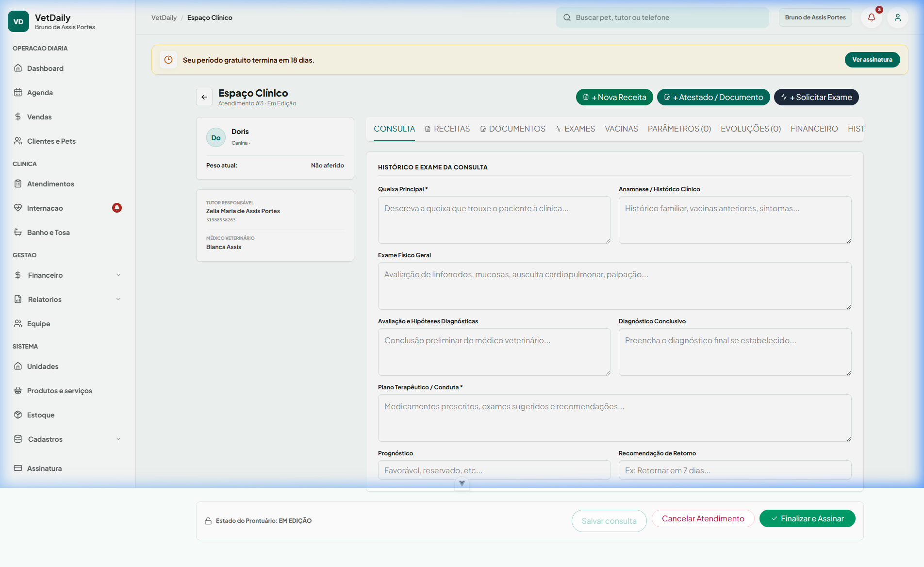
Task: Expand the Relatorios sidebar menu
Action: (x=68, y=300)
